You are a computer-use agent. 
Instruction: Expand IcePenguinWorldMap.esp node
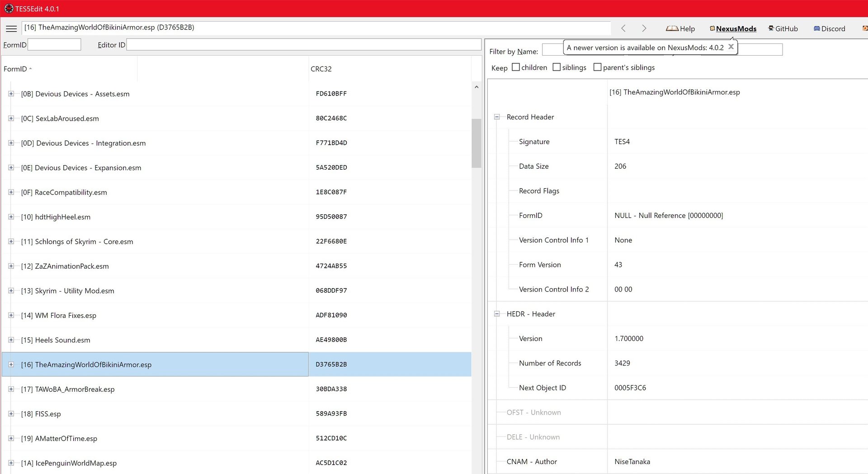pos(11,463)
